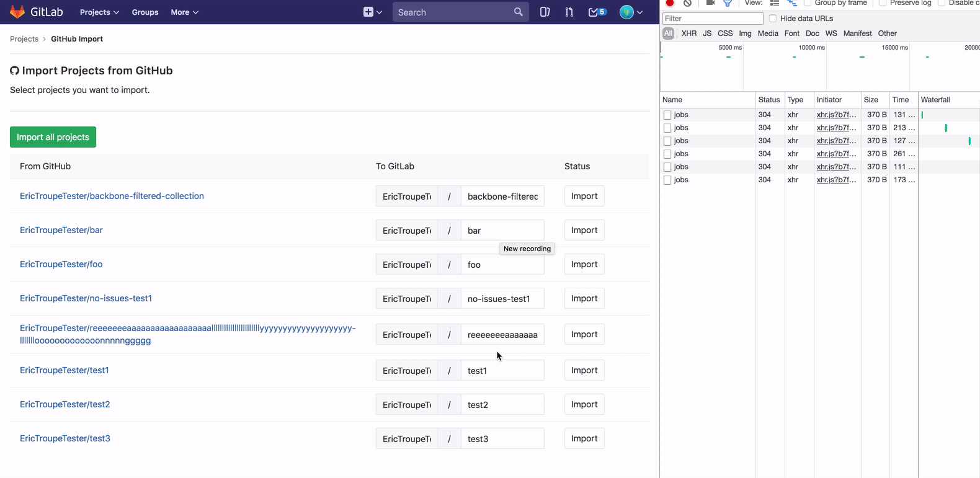The image size is (980, 478).
Task: Open merge requests icon in navbar
Action: pos(569,12)
